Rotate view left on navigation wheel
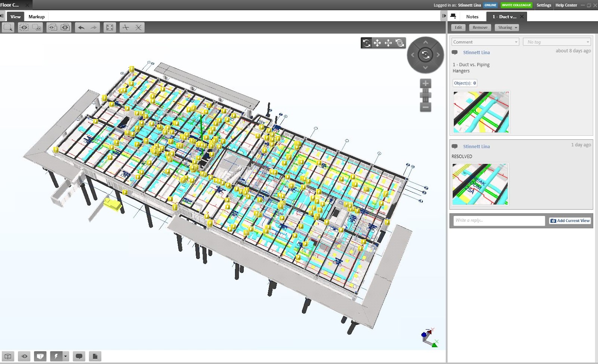 click(413, 55)
